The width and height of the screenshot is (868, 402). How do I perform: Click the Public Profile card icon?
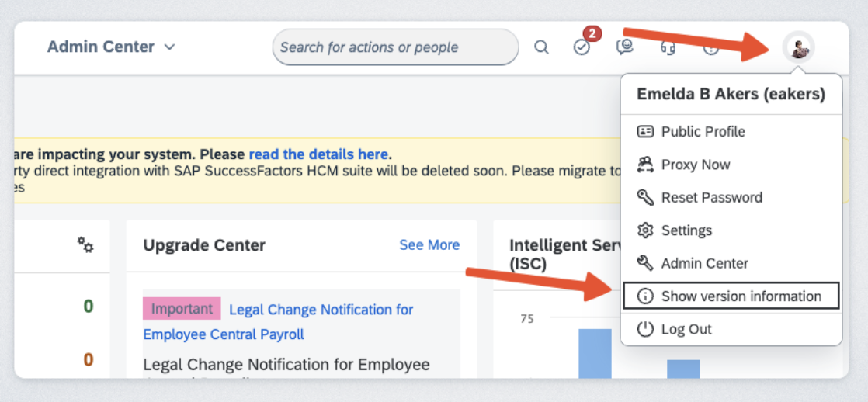pos(645,132)
